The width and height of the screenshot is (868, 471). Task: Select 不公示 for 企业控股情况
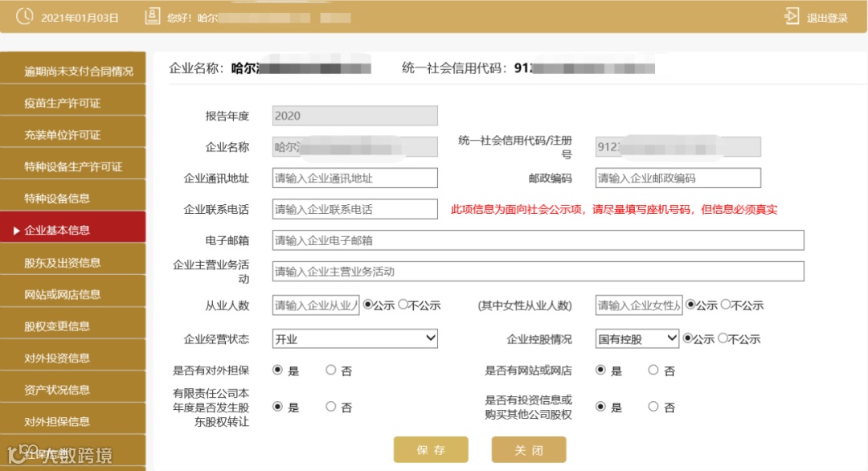(x=723, y=338)
